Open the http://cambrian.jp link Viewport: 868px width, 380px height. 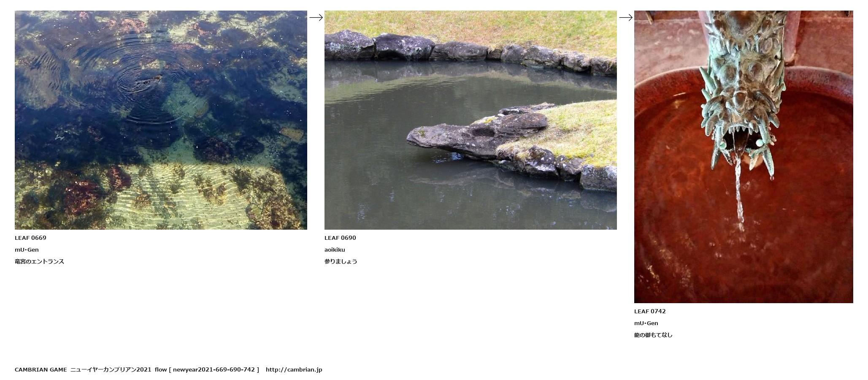[x=294, y=369]
